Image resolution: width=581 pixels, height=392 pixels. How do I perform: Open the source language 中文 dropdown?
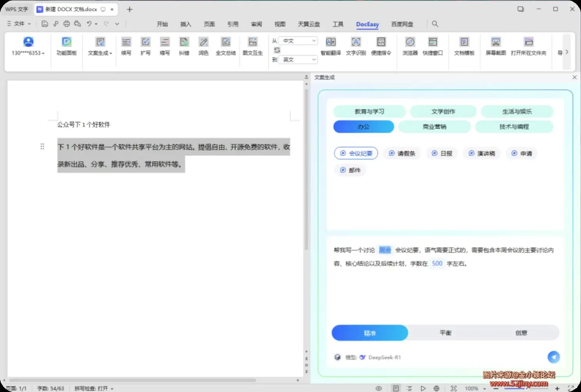coord(299,41)
